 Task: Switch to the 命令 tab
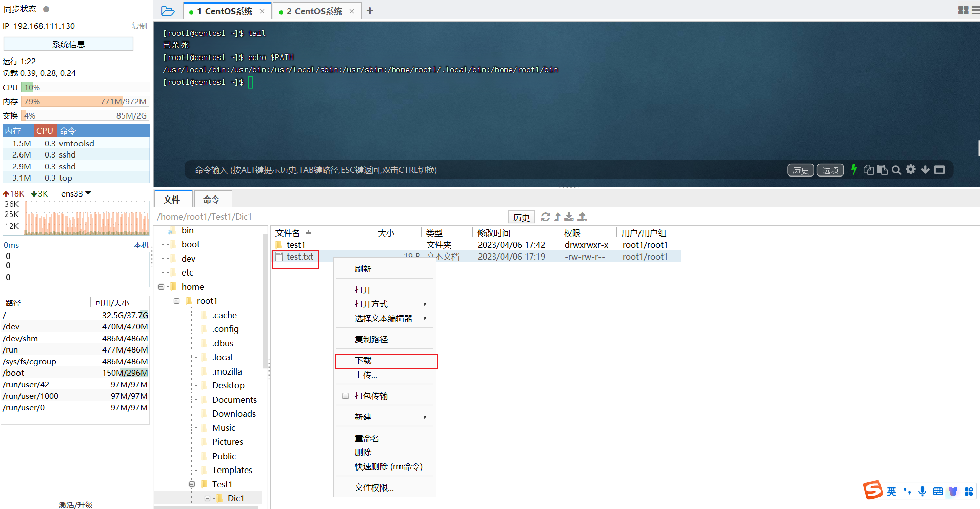(212, 200)
